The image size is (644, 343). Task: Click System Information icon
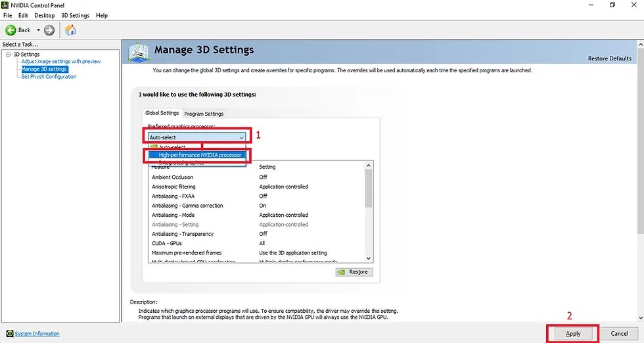[10, 334]
